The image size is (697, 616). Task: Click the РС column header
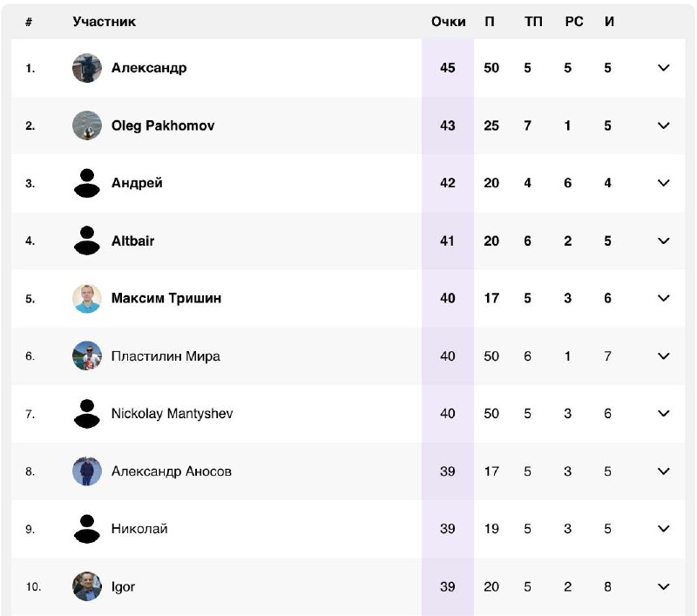click(x=573, y=22)
